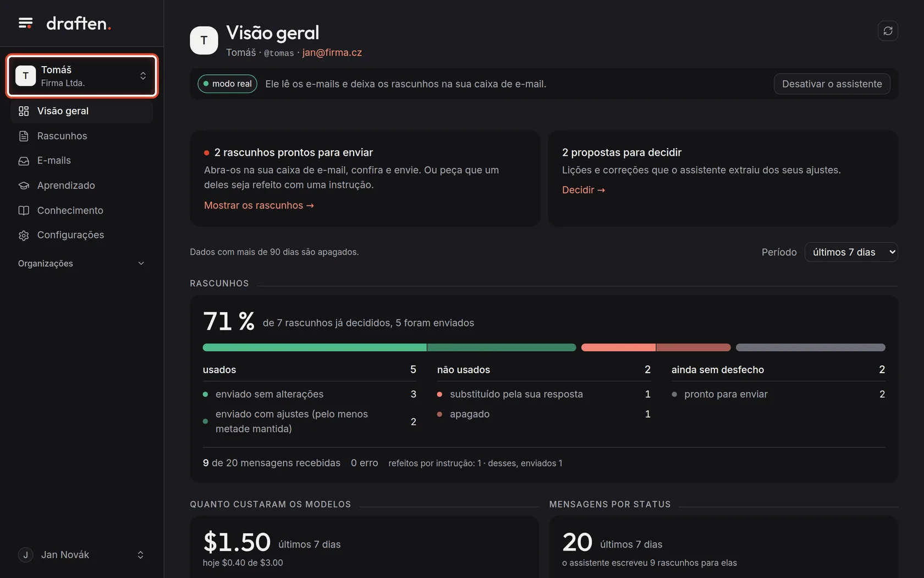This screenshot has width=924, height=578.
Task: Click the light green progress bar segment
Action: [315, 347]
